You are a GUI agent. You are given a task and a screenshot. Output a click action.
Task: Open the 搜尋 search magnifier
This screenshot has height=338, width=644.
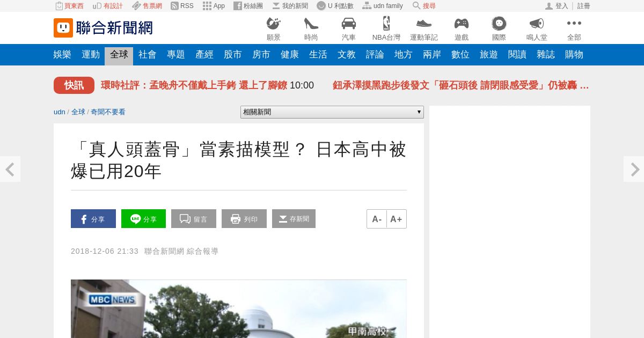(424, 6)
